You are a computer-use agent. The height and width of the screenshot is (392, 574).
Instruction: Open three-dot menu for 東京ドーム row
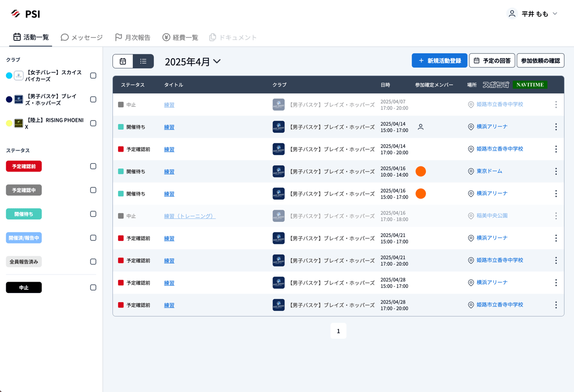[x=556, y=171]
